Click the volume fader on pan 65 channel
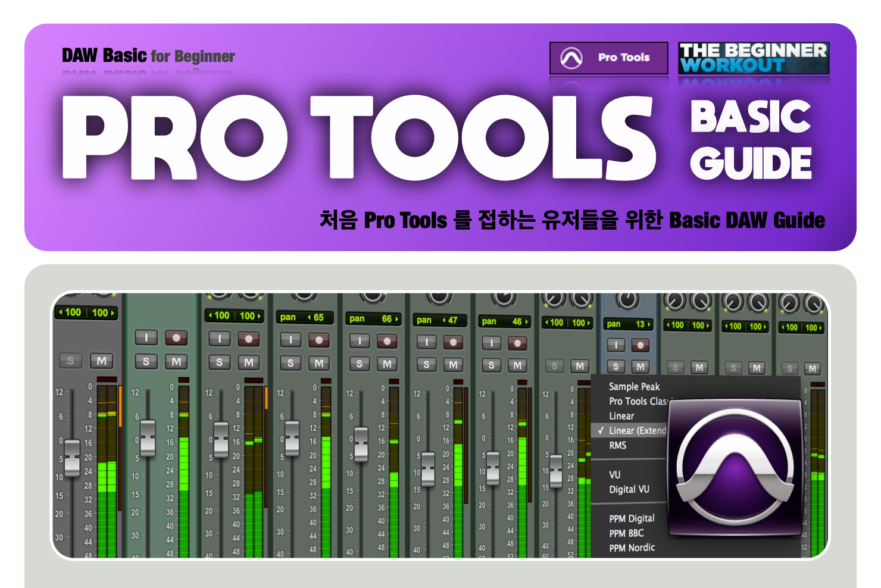This screenshot has width=881, height=588. (292, 437)
